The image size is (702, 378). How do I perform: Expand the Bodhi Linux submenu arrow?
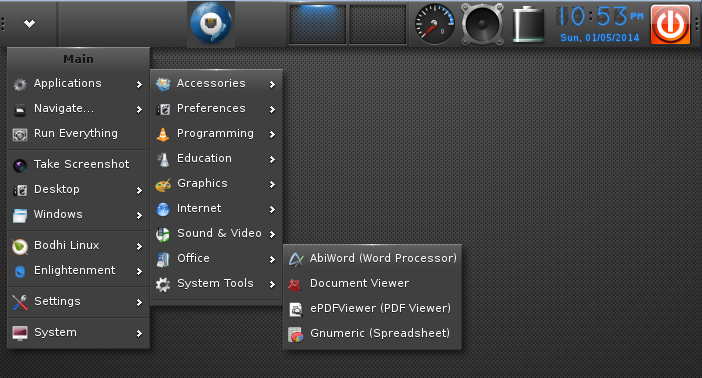[x=139, y=246]
